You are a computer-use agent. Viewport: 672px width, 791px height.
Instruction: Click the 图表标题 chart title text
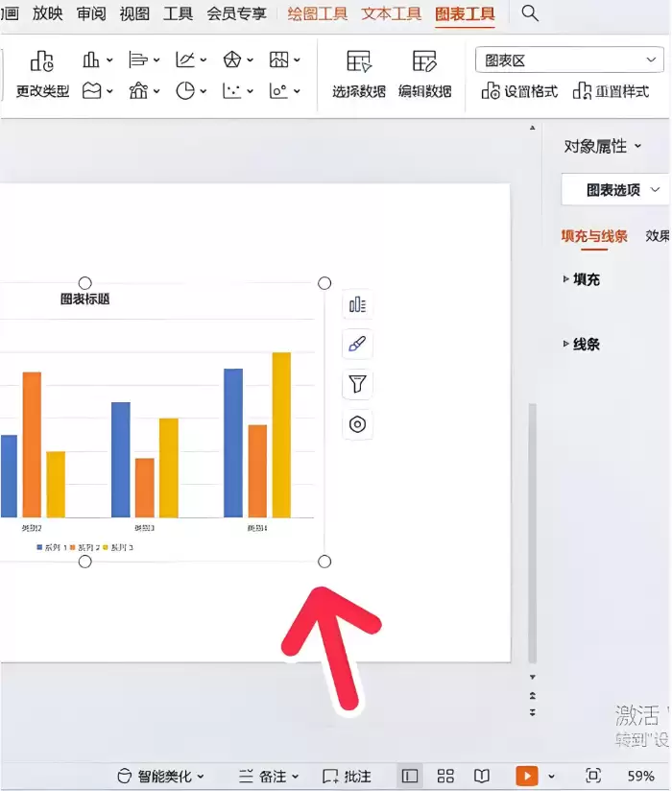pyautogui.click(x=84, y=300)
